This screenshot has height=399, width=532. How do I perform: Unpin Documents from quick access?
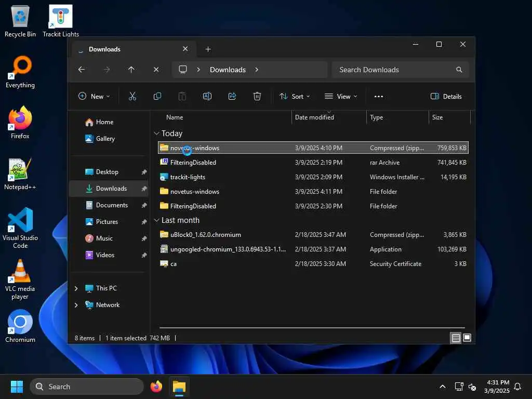click(144, 205)
